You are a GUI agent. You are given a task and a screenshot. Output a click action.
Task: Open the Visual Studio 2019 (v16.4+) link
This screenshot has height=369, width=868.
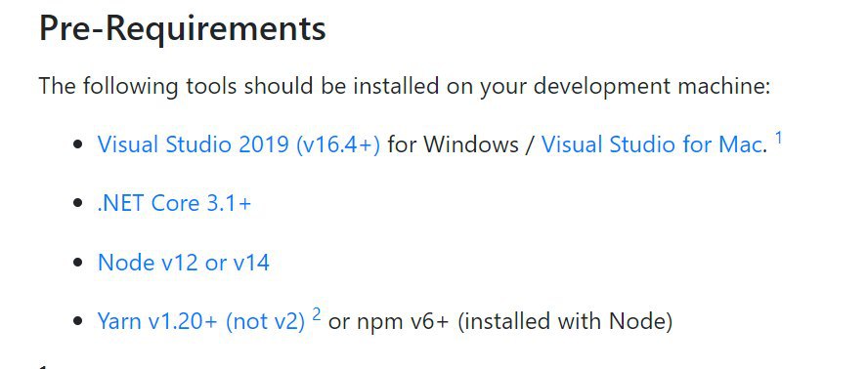(x=239, y=144)
